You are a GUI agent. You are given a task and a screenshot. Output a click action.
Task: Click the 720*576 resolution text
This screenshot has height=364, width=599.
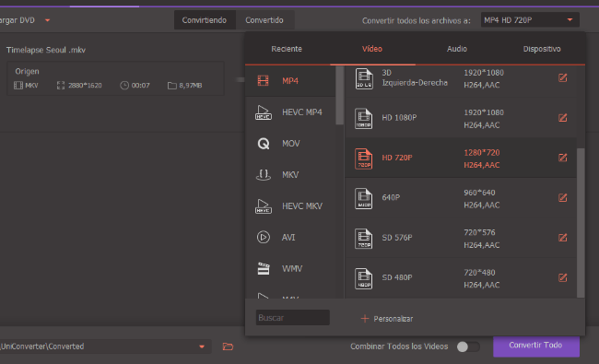tap(479, 232)
